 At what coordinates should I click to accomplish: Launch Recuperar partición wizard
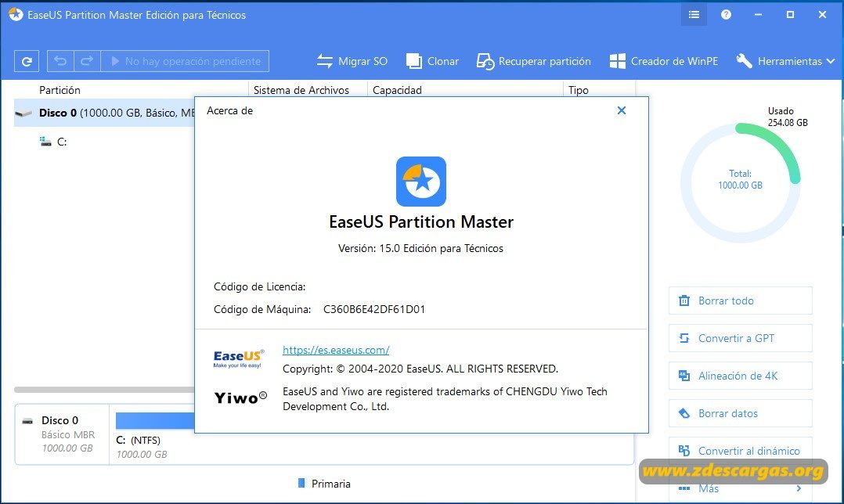click(533, 61)
